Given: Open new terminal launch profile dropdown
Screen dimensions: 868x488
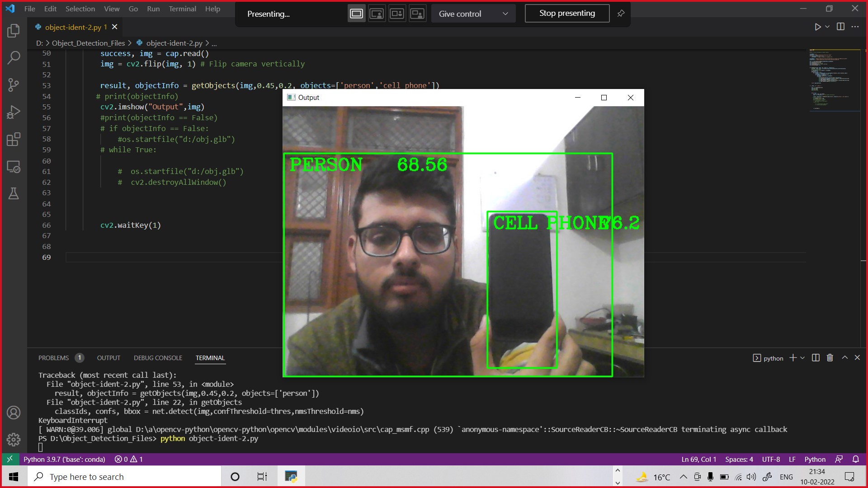Looking at the screenshot, I should [802, 357].
